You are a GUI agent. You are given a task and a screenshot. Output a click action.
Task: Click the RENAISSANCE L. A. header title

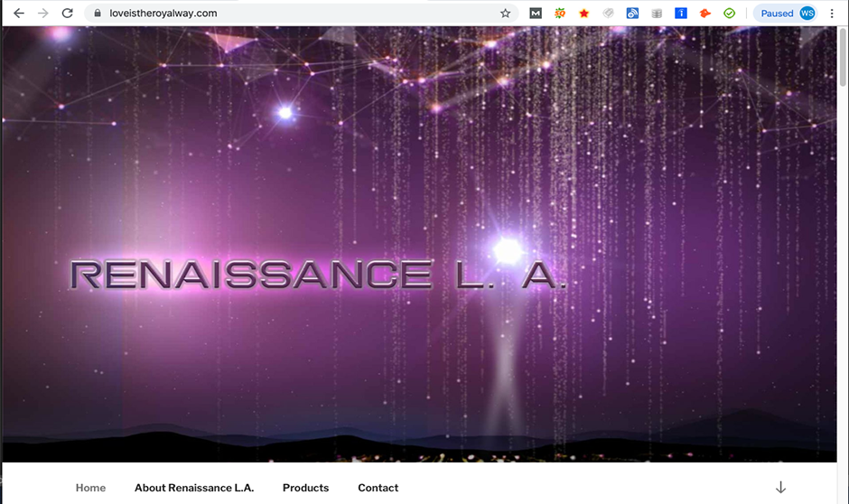pos(318,275)
